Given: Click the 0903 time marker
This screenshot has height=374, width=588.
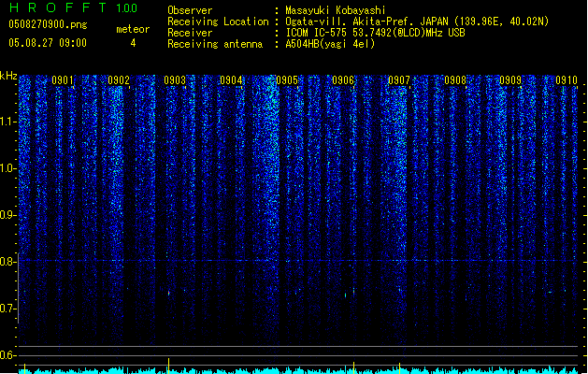Looking at the screenshot, I should pyautogui.click(x=175, y=80).
